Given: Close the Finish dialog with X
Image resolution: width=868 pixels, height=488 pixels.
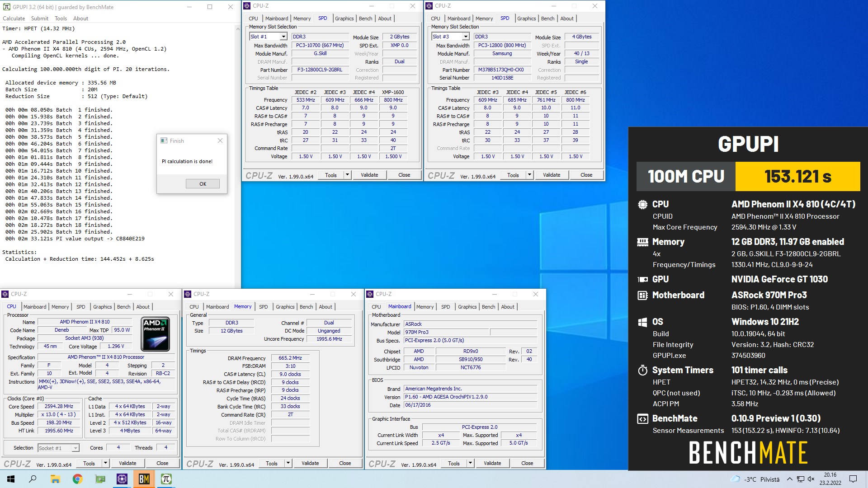Looking at the screenshot, I should 220,141.
